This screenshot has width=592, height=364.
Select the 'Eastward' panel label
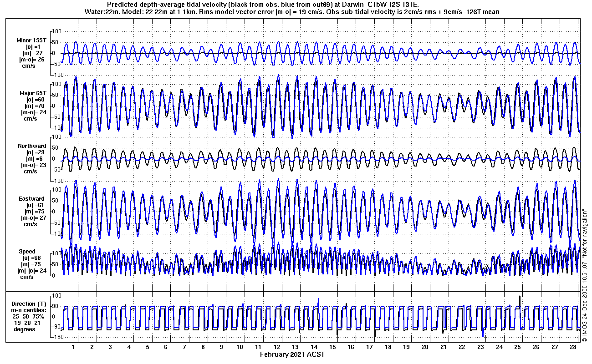click(x=31, y=199)
